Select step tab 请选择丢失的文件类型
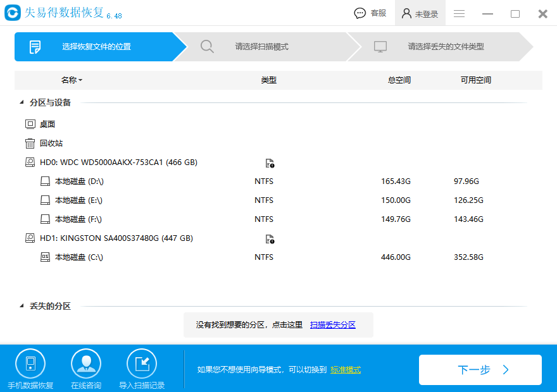Image resolution: width=557 pixels, height=392 pixels. click(x=440, y=47)
